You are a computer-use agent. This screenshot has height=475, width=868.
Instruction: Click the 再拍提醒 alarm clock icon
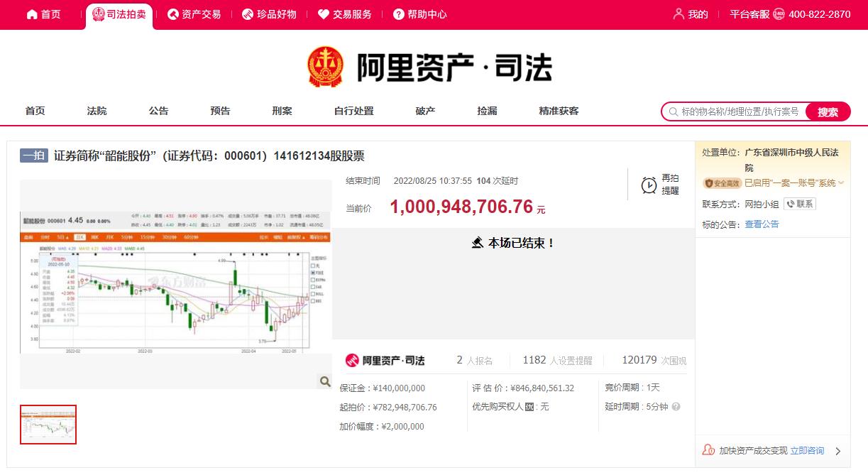point(649,185)
